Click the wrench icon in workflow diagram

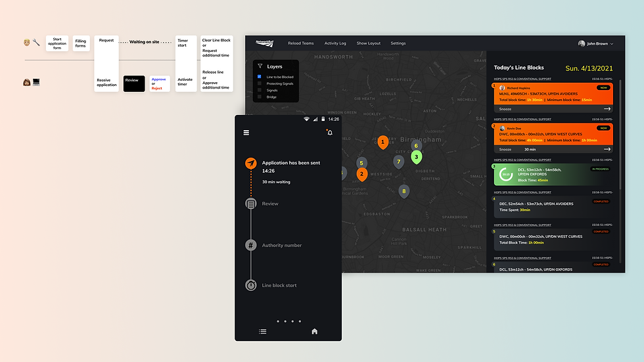click(36, 42)
